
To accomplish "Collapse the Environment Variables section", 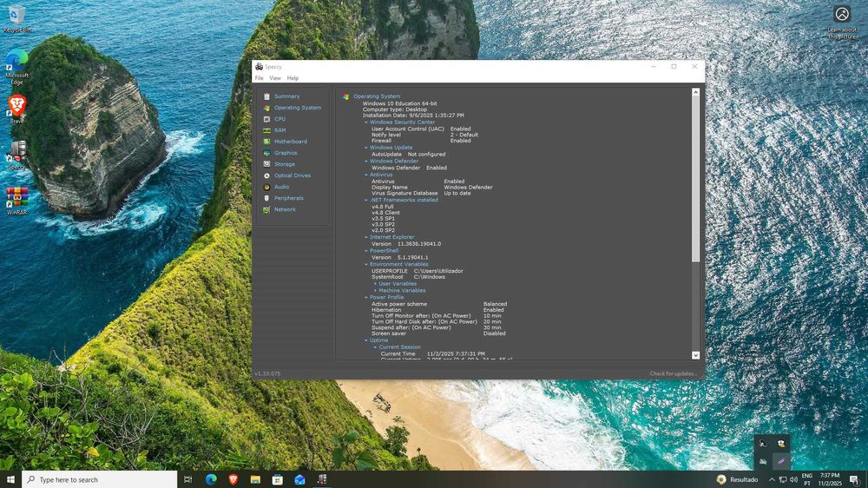I will click(366, 264).
